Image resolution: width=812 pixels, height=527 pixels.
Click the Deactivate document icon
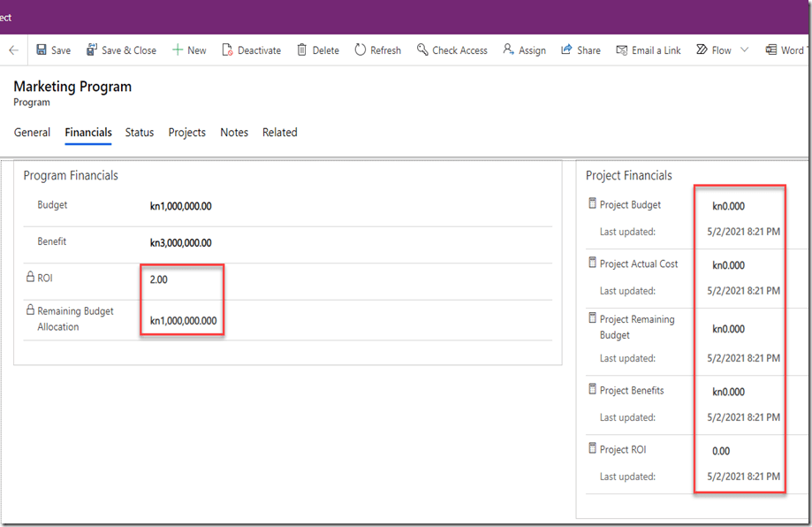click(x=227, y=50)
